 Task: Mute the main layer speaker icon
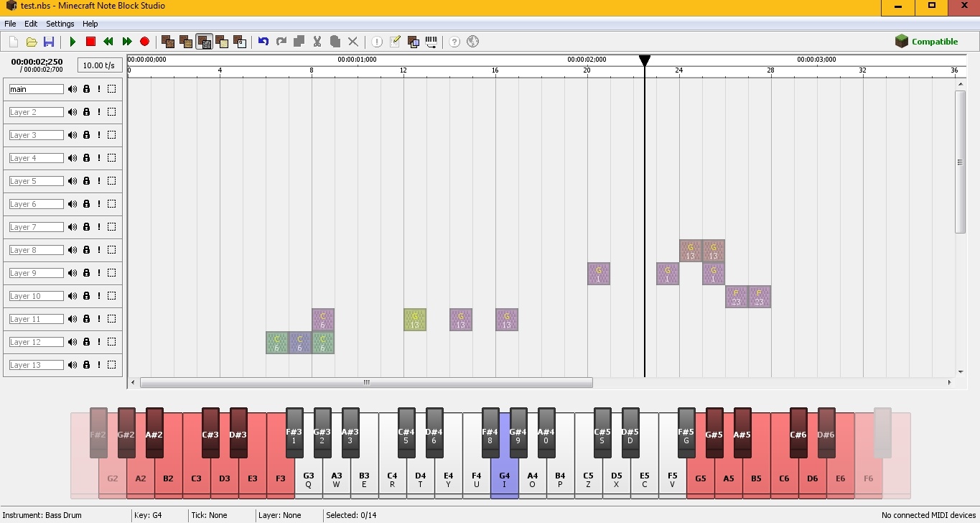73,89
